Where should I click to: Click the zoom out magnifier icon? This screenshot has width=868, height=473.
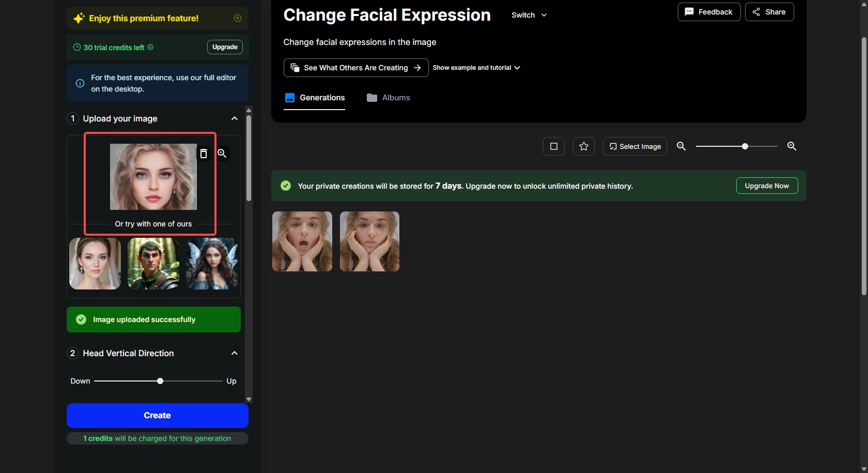tap(681, 146)
